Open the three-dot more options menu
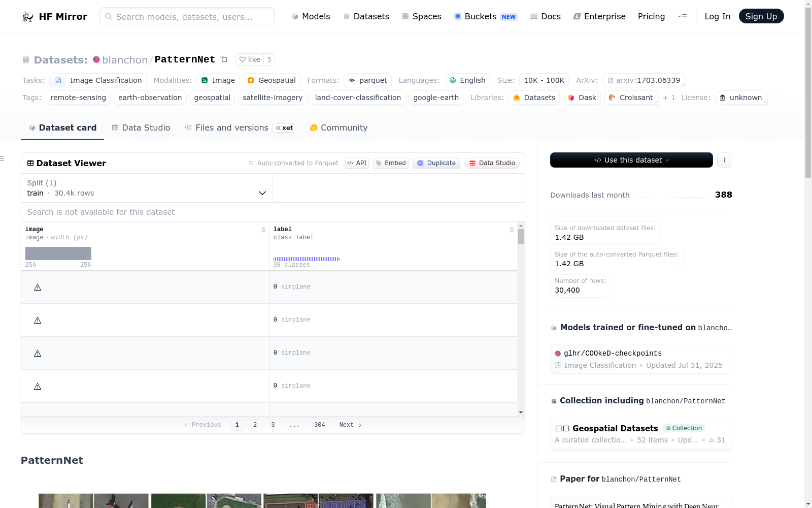 [725, 160]
